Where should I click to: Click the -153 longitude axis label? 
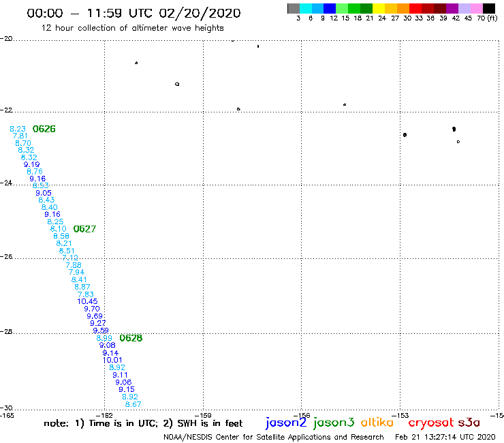[400, 415]
